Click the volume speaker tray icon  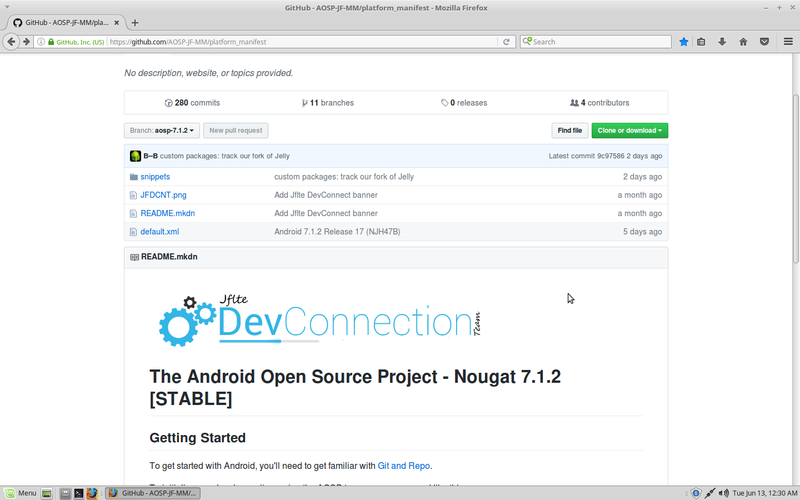[x=723, y=493]
